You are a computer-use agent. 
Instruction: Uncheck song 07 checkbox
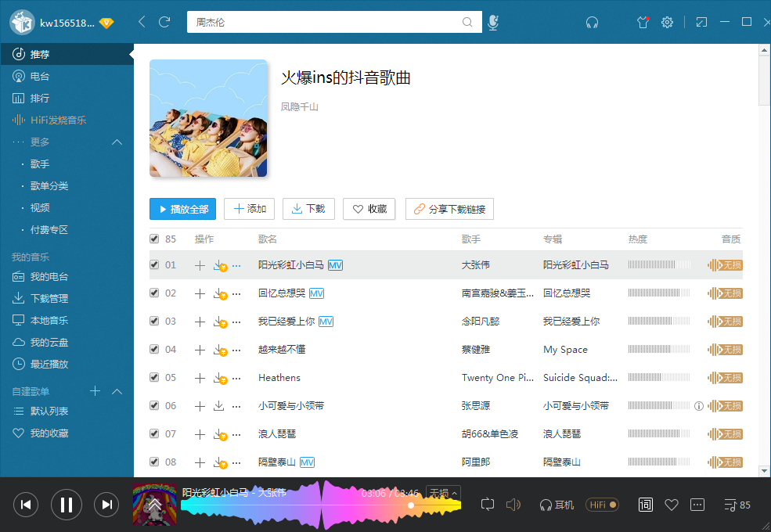(x=154, y=433)
